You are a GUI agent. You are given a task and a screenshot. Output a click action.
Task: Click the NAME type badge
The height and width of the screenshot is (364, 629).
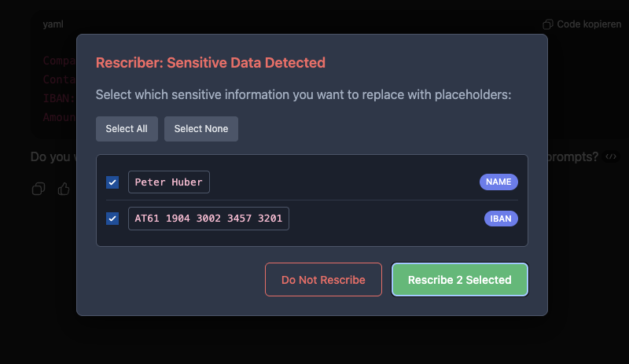point(498,182)
